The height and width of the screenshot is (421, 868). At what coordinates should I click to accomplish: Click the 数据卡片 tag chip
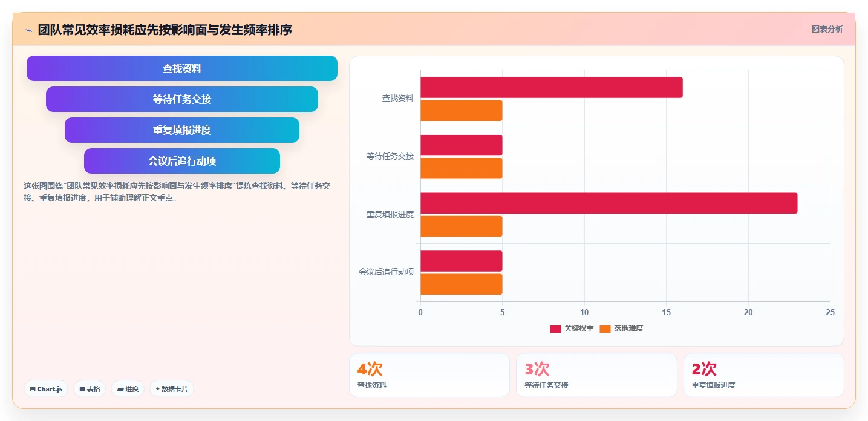(171, 389)
